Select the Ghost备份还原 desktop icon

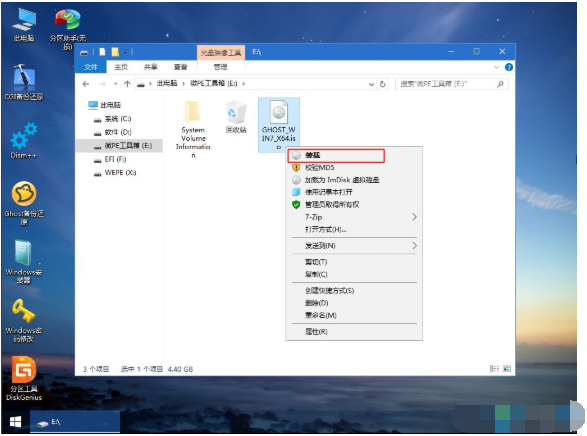click(24, 203)
